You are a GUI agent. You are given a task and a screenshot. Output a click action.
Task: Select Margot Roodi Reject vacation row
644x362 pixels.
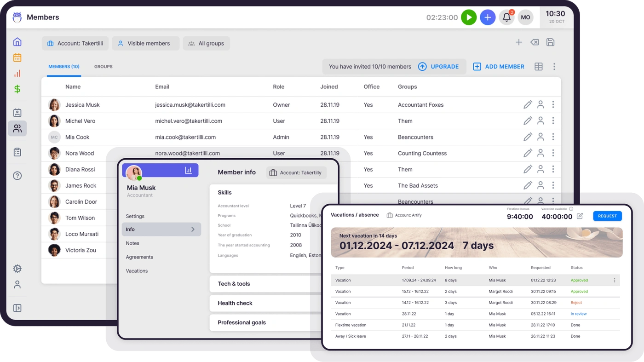pos(475,303)
